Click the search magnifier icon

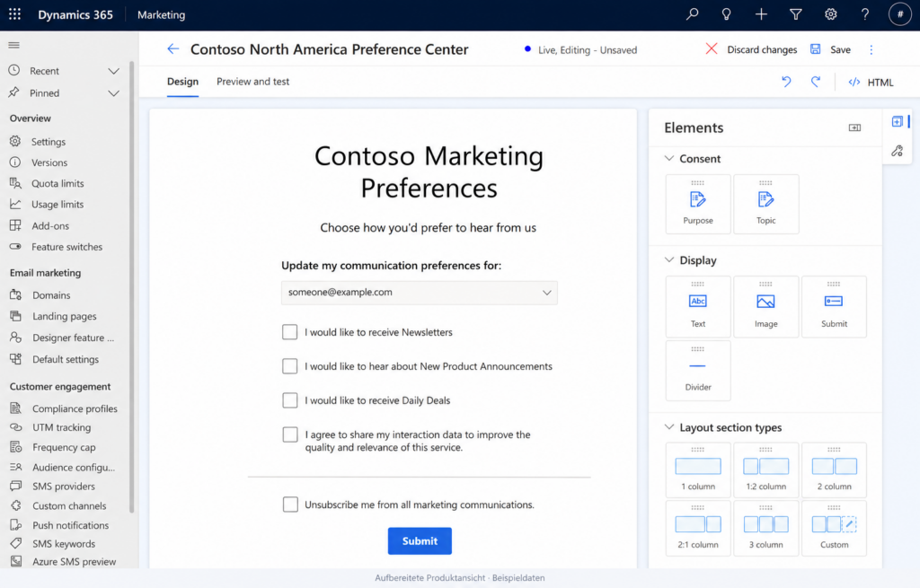coord(693,14)
